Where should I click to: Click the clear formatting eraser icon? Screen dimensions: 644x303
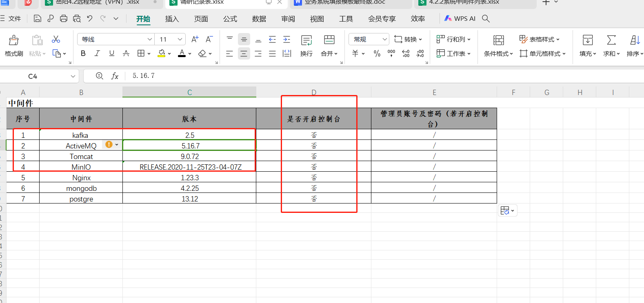point(202,53)
